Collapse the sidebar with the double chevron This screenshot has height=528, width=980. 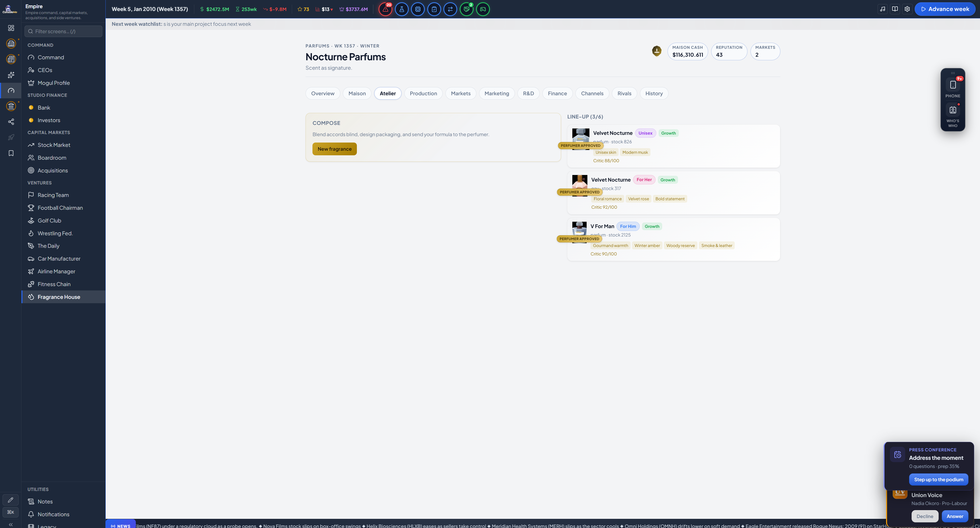pyautogui.click(x=11, y=525)
